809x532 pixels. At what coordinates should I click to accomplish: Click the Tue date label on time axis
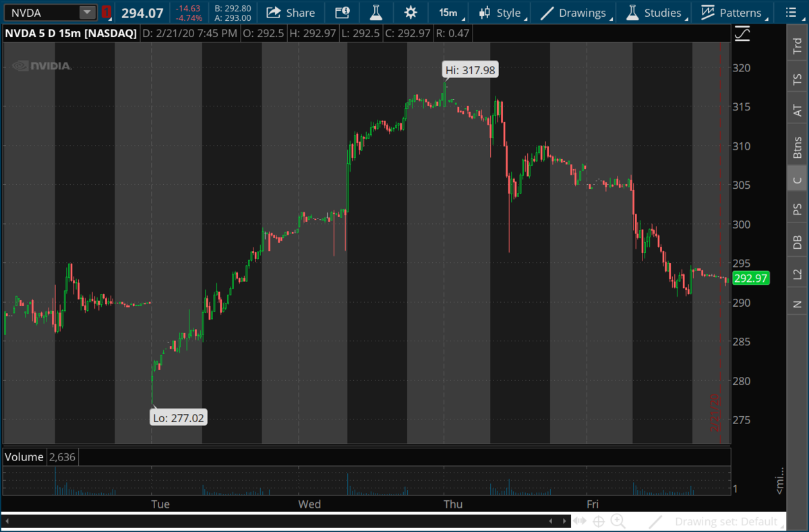click(160, 504)
